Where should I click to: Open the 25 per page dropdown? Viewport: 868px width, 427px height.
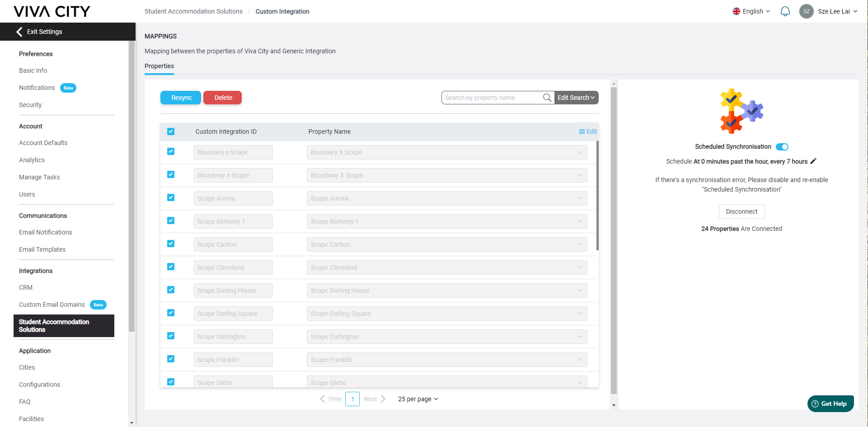click(x=418, y=399)
